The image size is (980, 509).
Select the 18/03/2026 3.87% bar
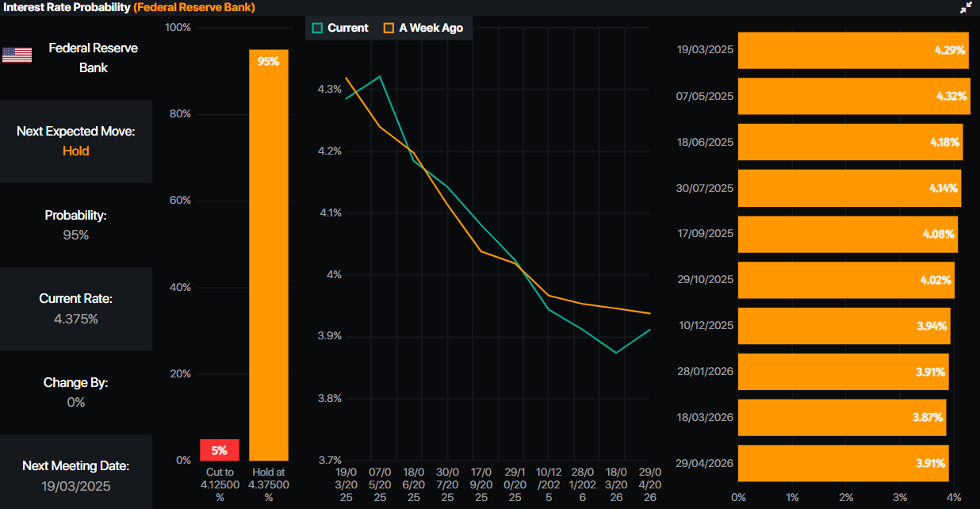[842, 417]
